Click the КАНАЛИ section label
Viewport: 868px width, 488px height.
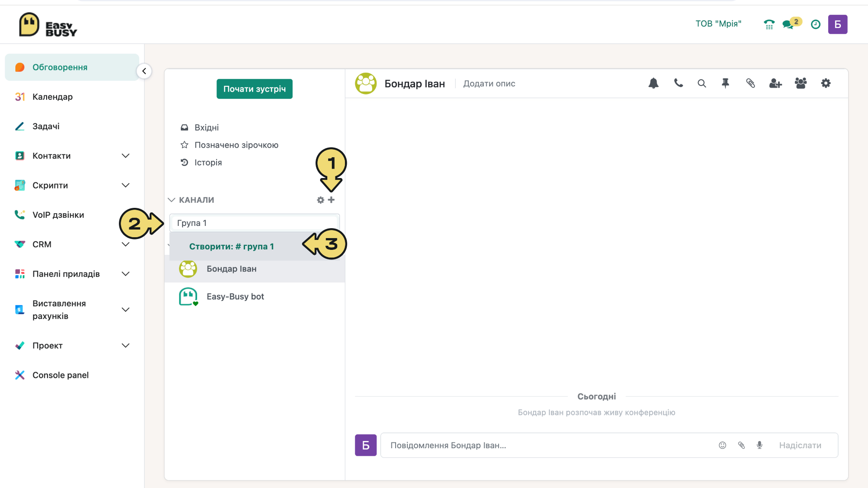click(x=197, y=200)
